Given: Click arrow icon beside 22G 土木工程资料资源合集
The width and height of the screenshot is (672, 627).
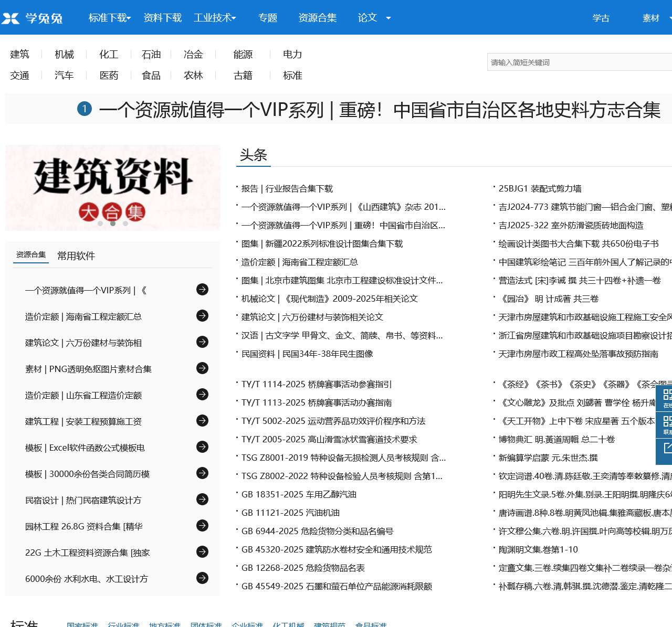Looking at the screenshot, I should pos(202,552).
